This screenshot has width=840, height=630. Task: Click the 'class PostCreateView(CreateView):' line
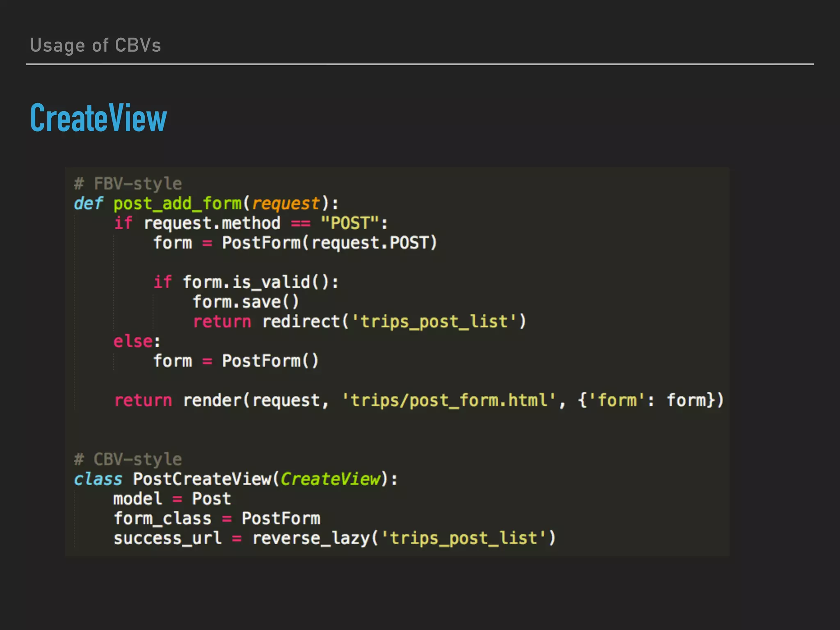tap(236, 479)
